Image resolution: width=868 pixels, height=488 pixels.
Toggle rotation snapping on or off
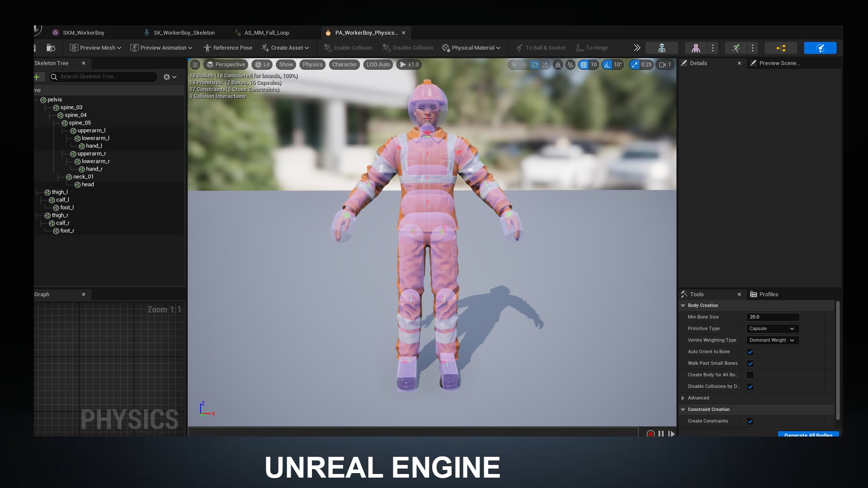pyautogui.click(x=607, y=65)
